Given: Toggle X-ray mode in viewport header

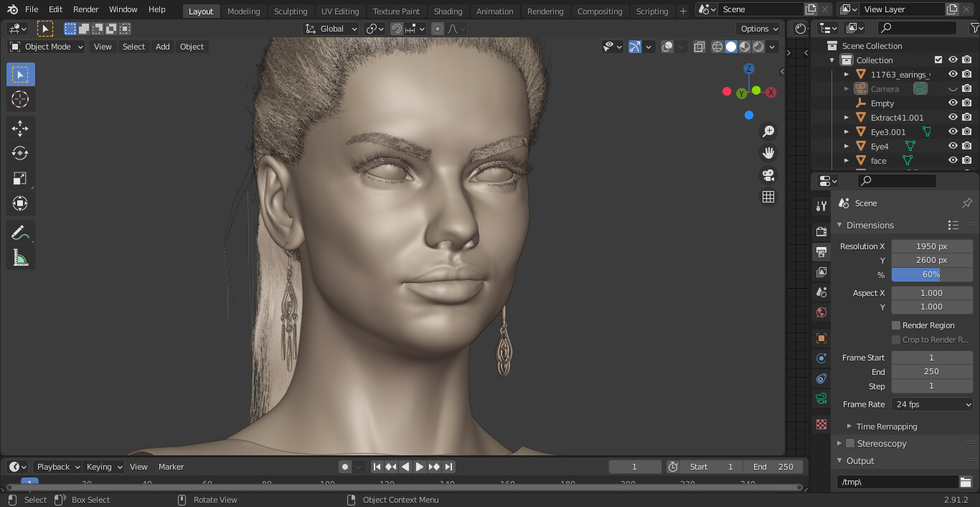Looking at the screenshot, I should (699, 47).
